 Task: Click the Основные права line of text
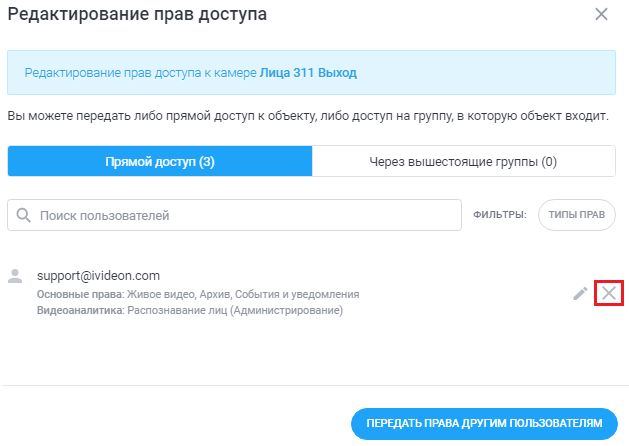point(198,294)
